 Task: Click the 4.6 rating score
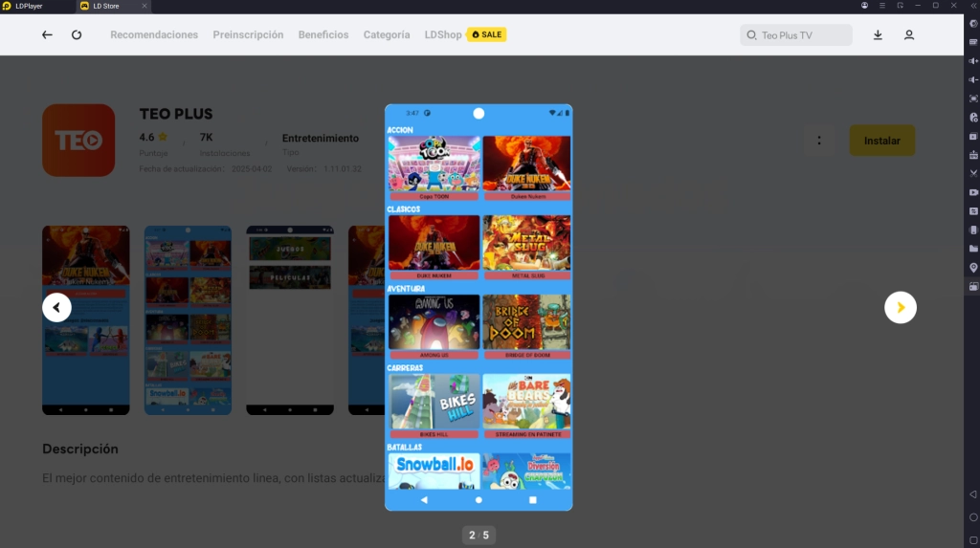(x=146, y=137)
